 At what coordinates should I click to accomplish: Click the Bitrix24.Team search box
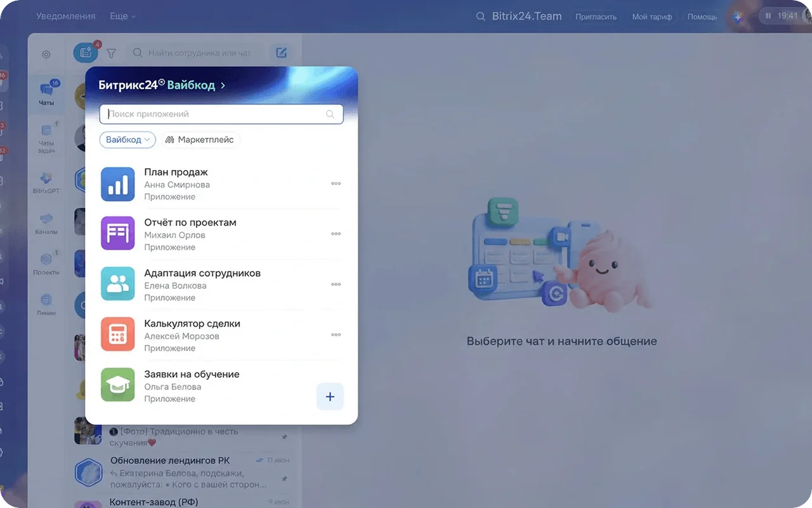pos(519,16)
